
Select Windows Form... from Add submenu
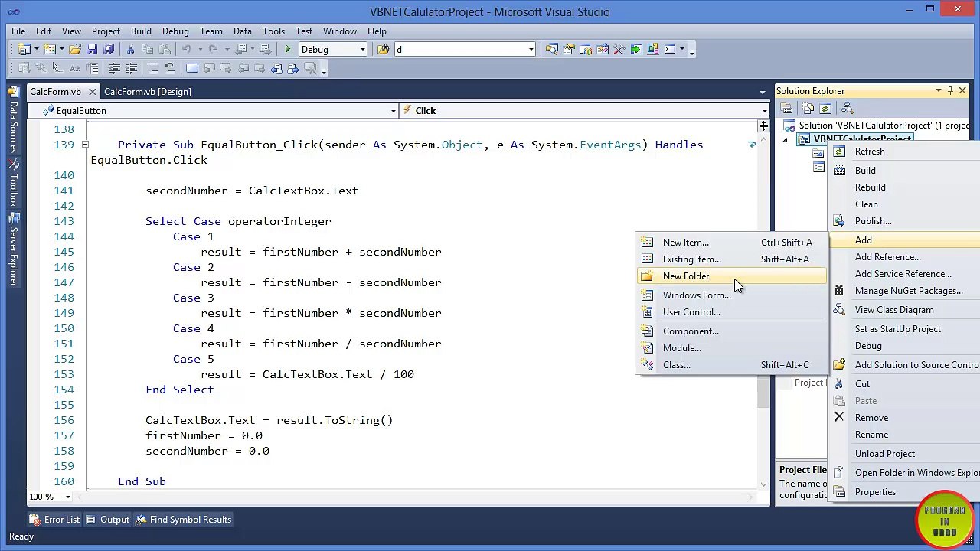coord(731,295)
